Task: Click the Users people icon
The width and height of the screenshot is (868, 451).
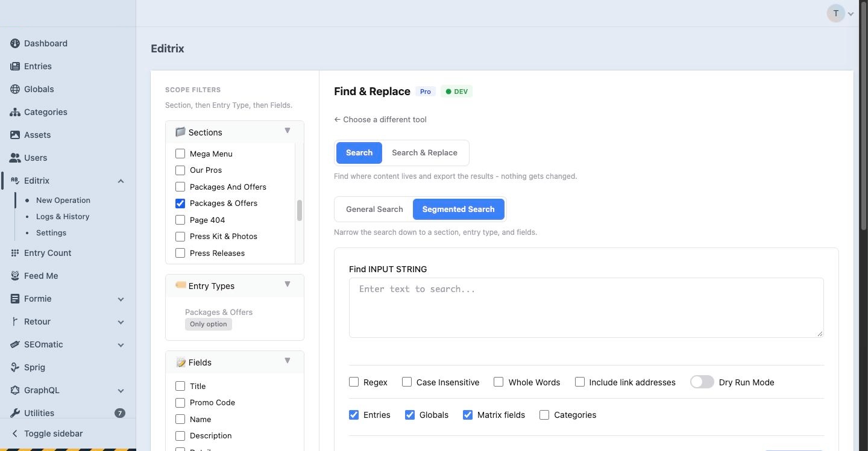Action: click(x=15, y=158)
